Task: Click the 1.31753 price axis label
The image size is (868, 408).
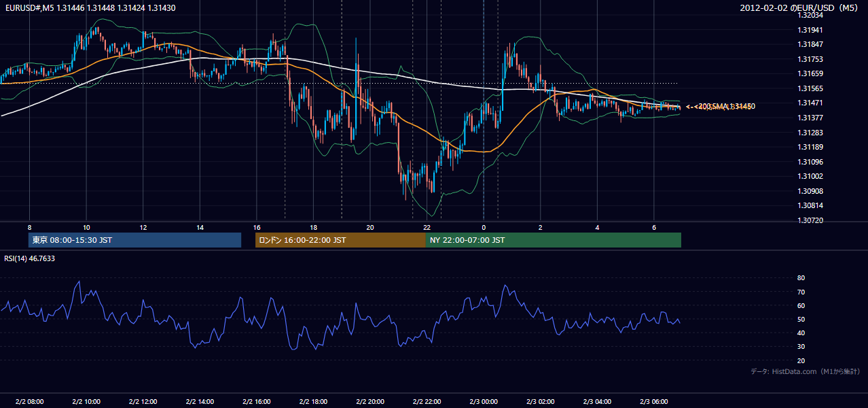Action: [811, 59]
